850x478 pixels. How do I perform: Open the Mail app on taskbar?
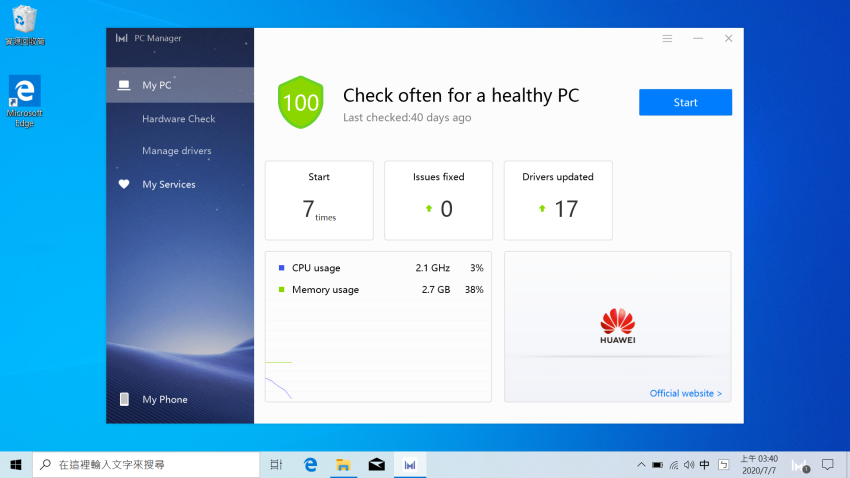coord(376,464)
